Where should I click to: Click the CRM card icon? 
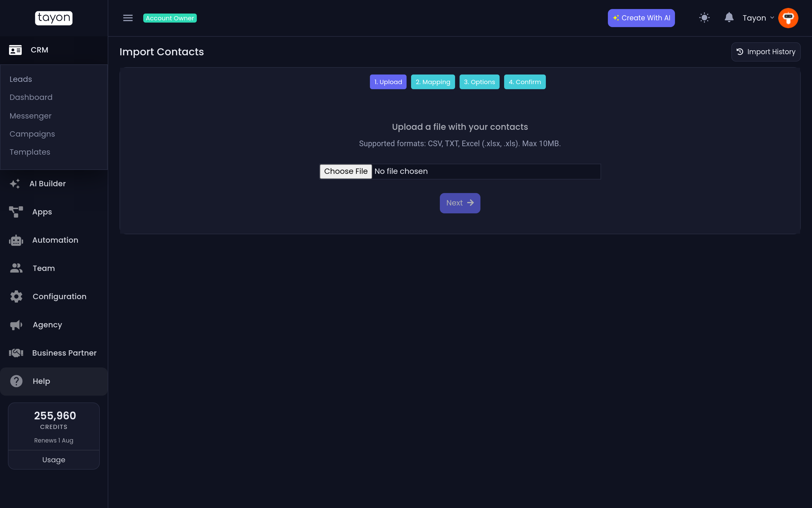click(x=16, y=50)
